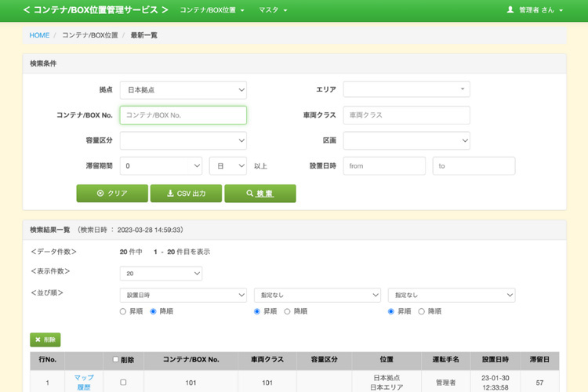Viewport: 588px width, 392px height.
Task: Click the green 検索 search button
Action: [260, 194]
